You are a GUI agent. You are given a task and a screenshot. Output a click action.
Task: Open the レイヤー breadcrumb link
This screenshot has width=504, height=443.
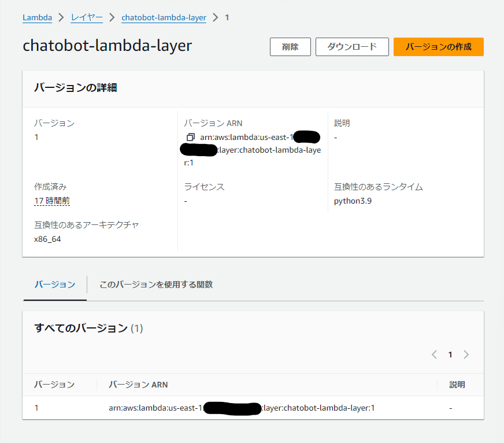click(87, 18)
